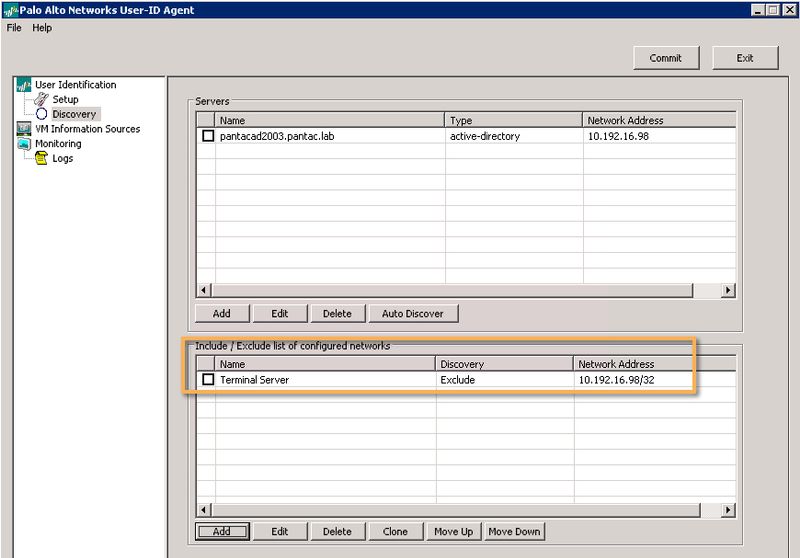800x558 pixels.
Task: Click Auto Discover under Servers list
Action: pos(412,313)
